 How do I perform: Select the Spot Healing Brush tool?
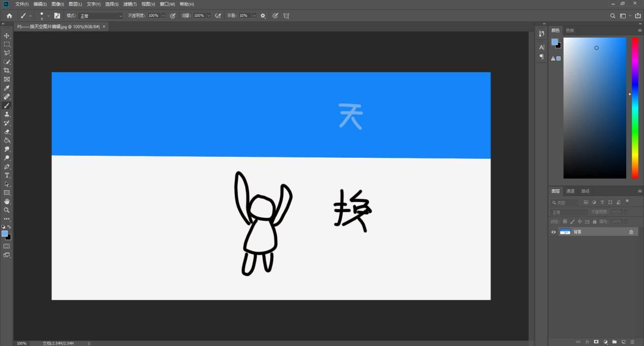pos(7,97)
